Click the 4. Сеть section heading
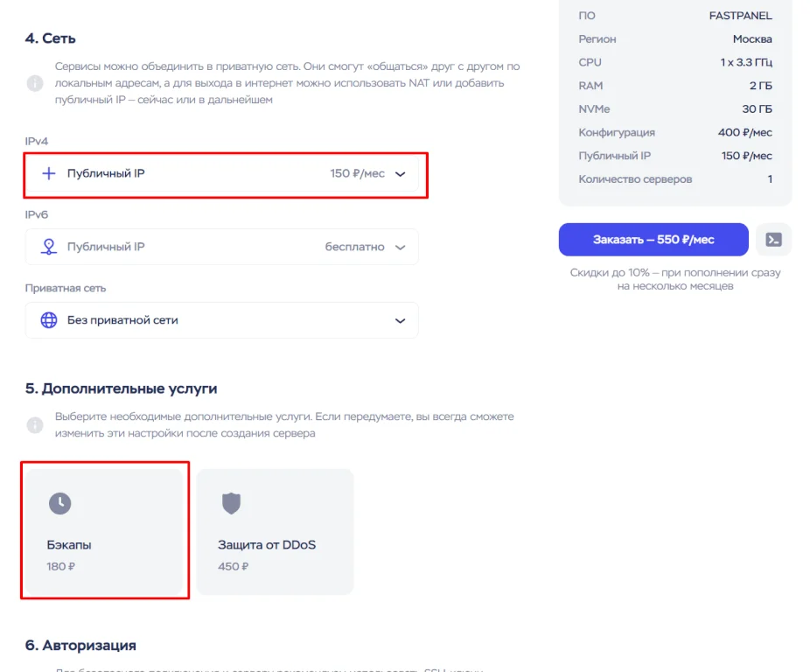Screen dimensions: 810x672 51,38
